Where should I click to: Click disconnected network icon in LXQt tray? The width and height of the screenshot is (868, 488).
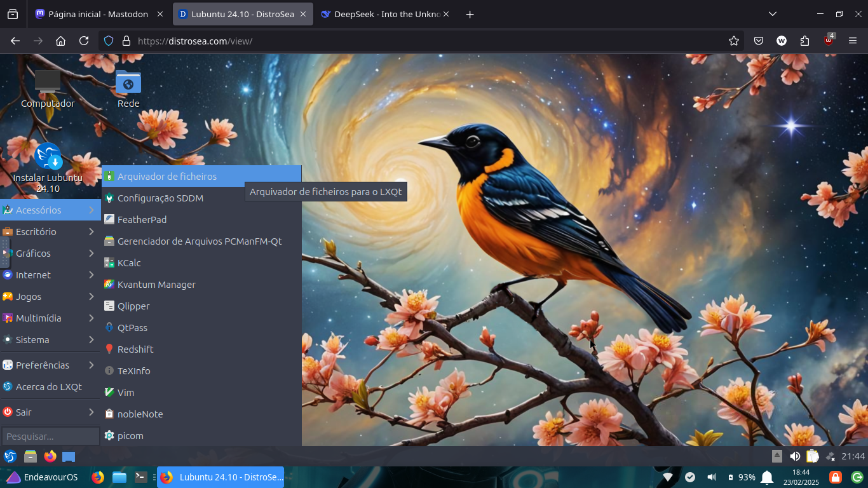point(830,456)
